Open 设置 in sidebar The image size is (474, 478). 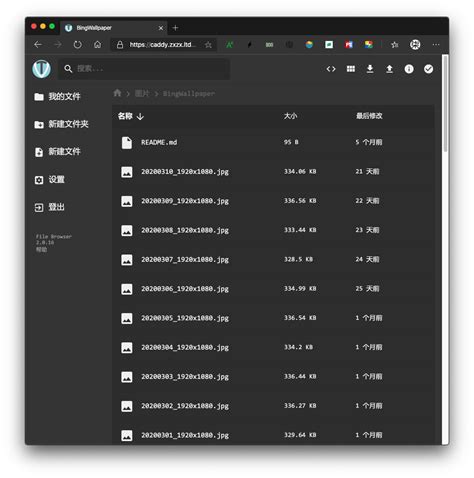[49, 180]
